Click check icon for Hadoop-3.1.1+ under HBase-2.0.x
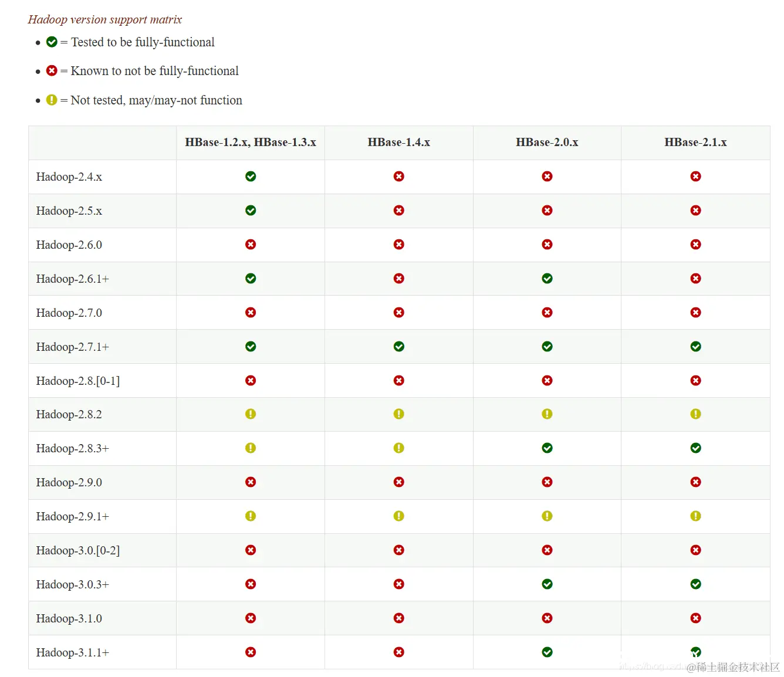The image size is (784, 677). point(548,652)
